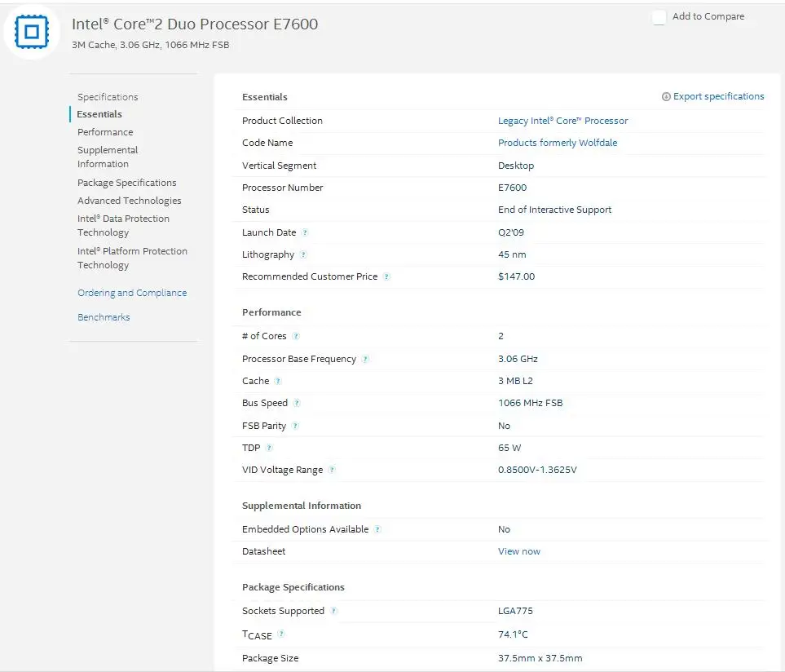Viewport: 785px width, 672px height.
Task: Click the 74.1°C TCASE value
Action: (x=513, y=634)
